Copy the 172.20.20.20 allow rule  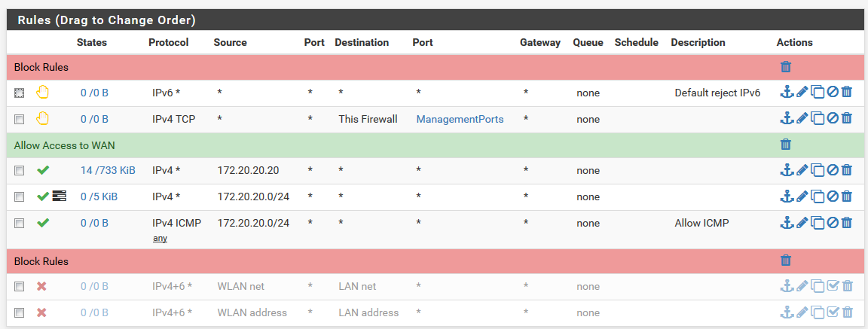[817, 171]
